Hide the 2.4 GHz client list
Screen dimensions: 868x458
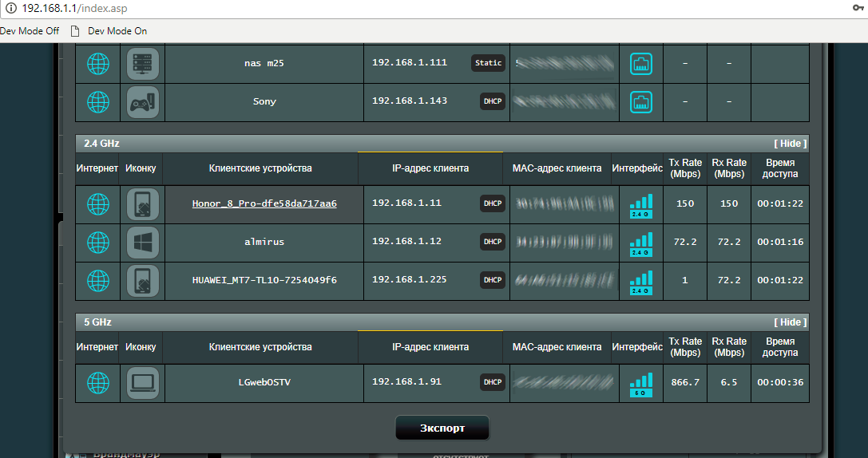pos(790,144)
